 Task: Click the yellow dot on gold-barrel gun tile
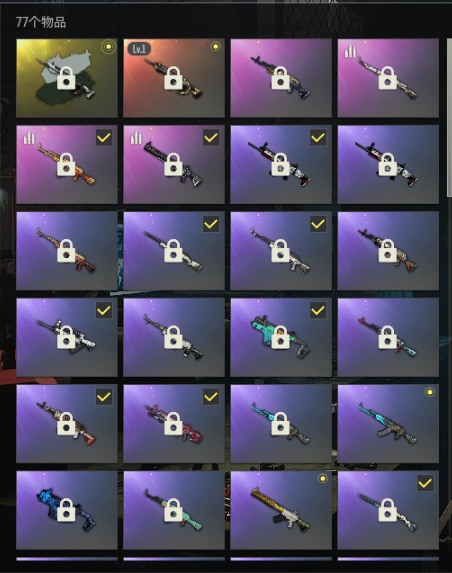[x=323, y=479]
